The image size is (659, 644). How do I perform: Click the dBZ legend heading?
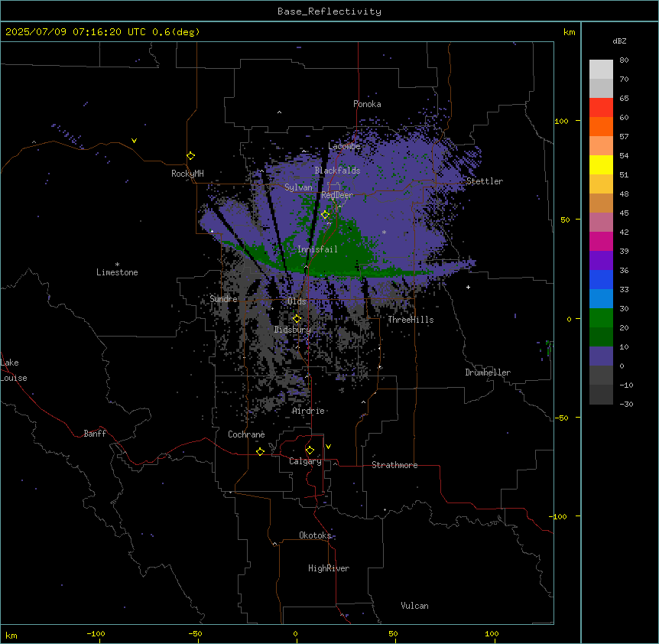tap(619, 41)
